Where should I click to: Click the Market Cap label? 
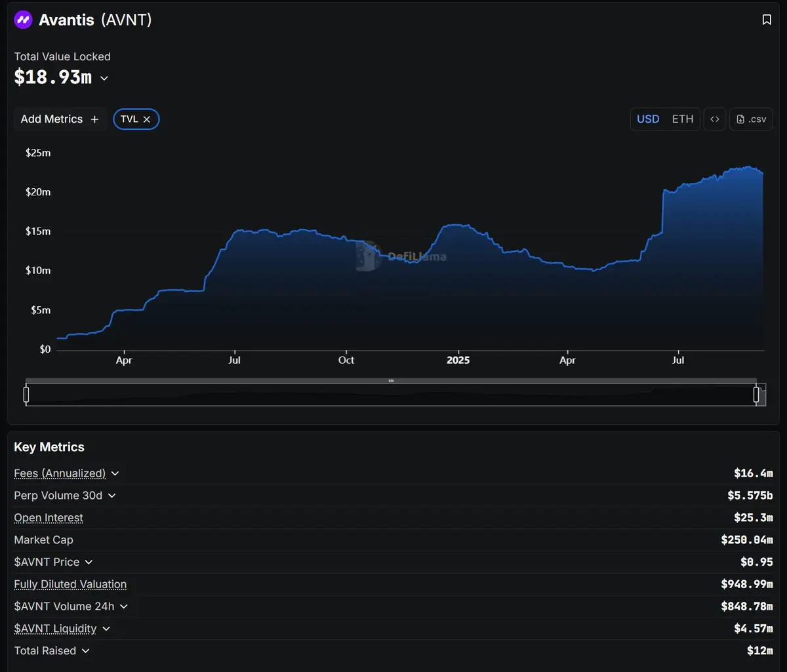point(43,540)
